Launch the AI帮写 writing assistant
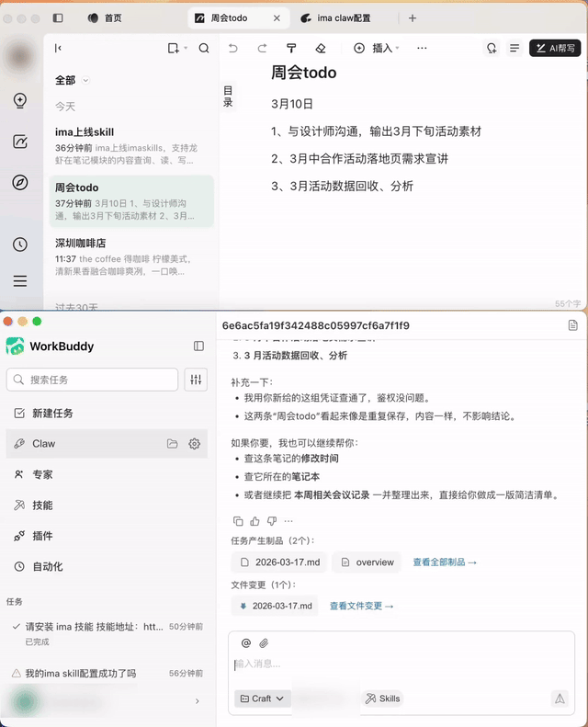The image size is (588, 727). pyautogui.click(x=555, y=48)
